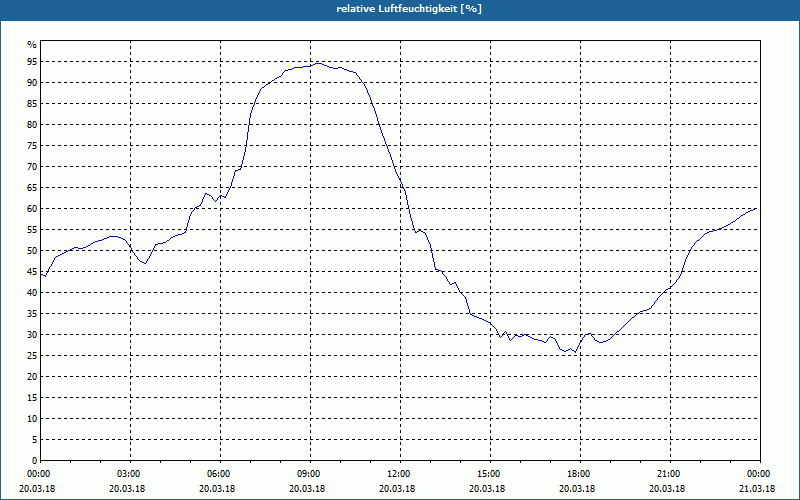Select the 06:00 time label

(x=218, y=474)
